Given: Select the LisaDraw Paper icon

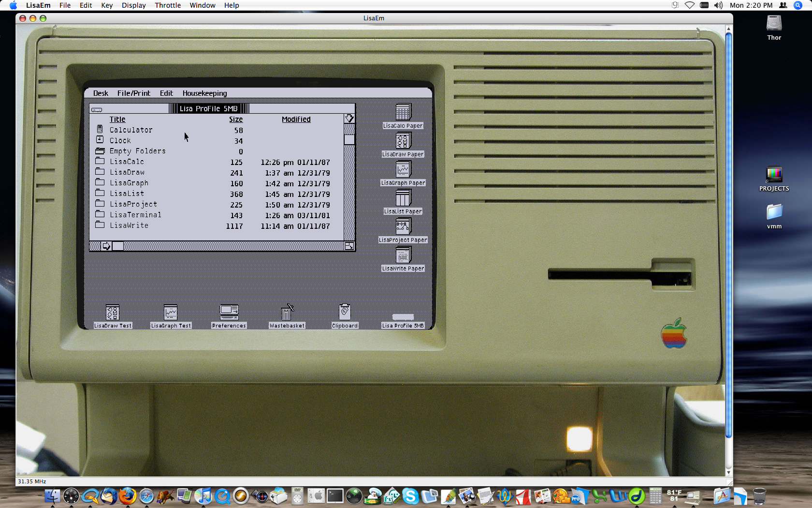Looking at the screenshot, I should (403, 141).
